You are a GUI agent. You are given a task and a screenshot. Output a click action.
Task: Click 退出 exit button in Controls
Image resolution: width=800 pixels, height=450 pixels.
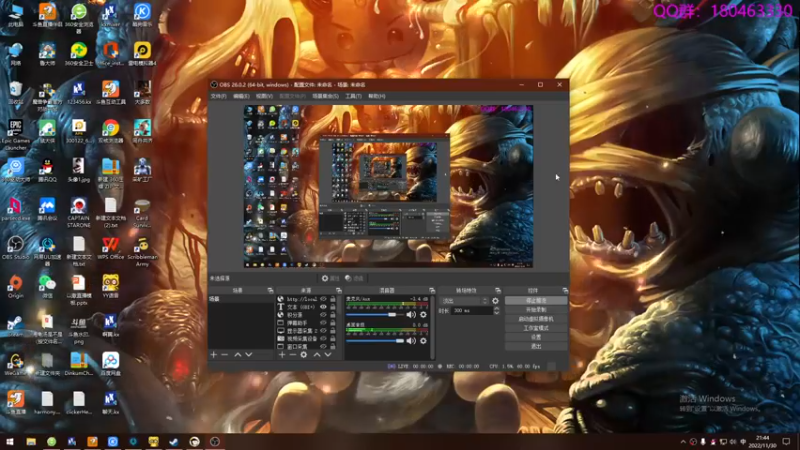(x=536, y=346)
